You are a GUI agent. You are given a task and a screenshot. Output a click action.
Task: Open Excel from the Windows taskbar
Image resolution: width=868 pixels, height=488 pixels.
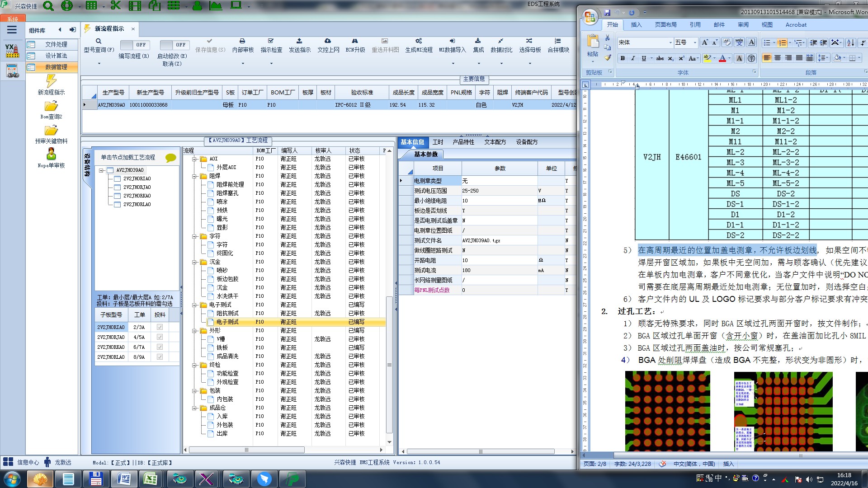point(150,479)
